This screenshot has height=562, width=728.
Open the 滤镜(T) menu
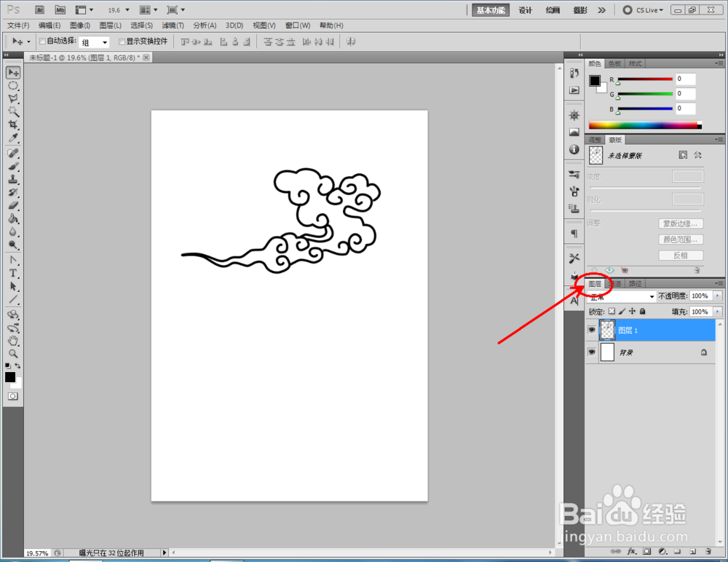coord(173,25)
